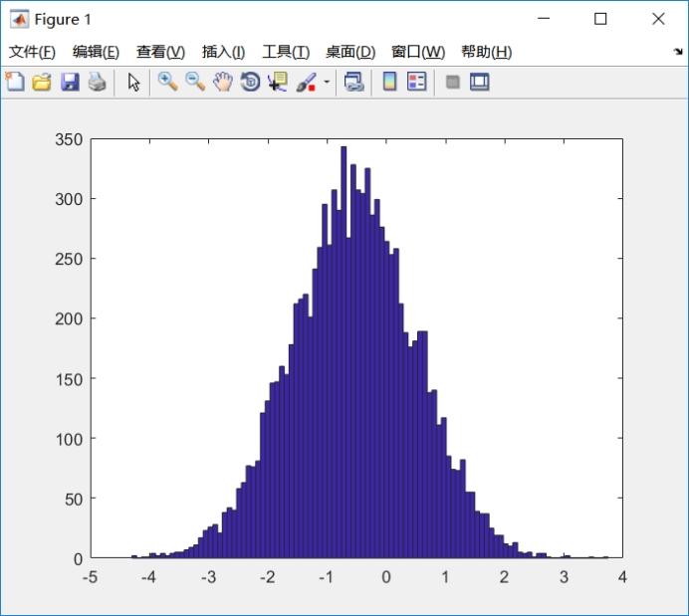The height and width of the screenshot is (616, 689).
Task: Open the 文件(F) menu
Action: point(32,52)
